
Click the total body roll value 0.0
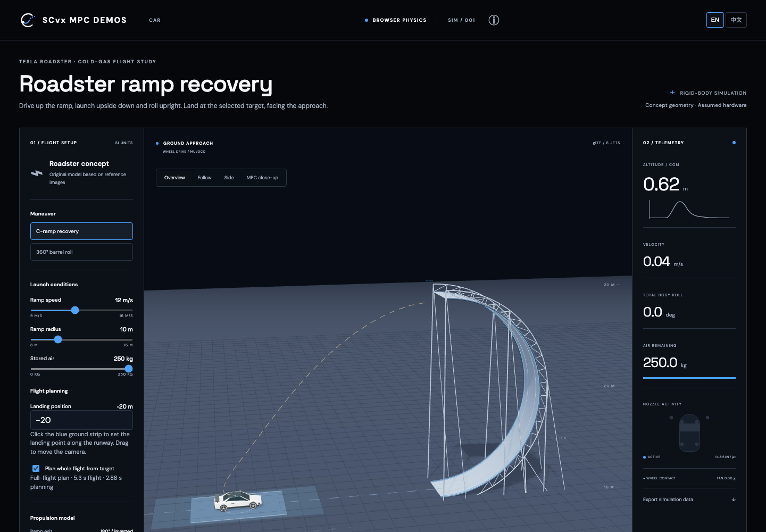coord(653,312)
